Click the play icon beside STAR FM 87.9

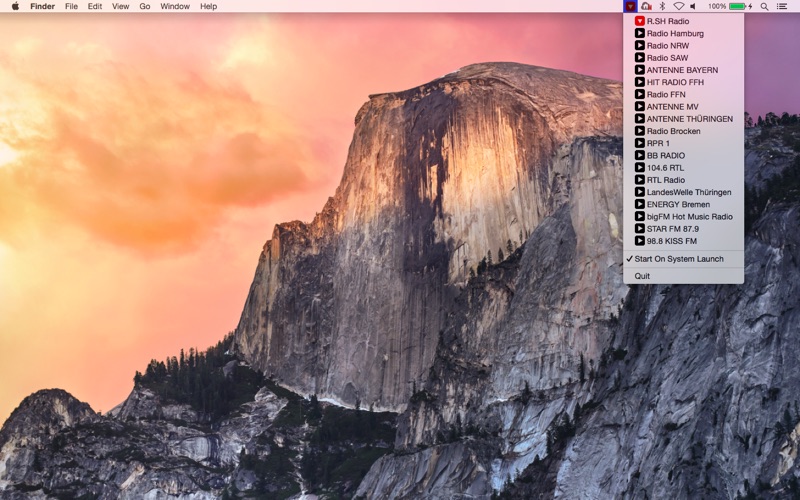click(x=639, y=229)
